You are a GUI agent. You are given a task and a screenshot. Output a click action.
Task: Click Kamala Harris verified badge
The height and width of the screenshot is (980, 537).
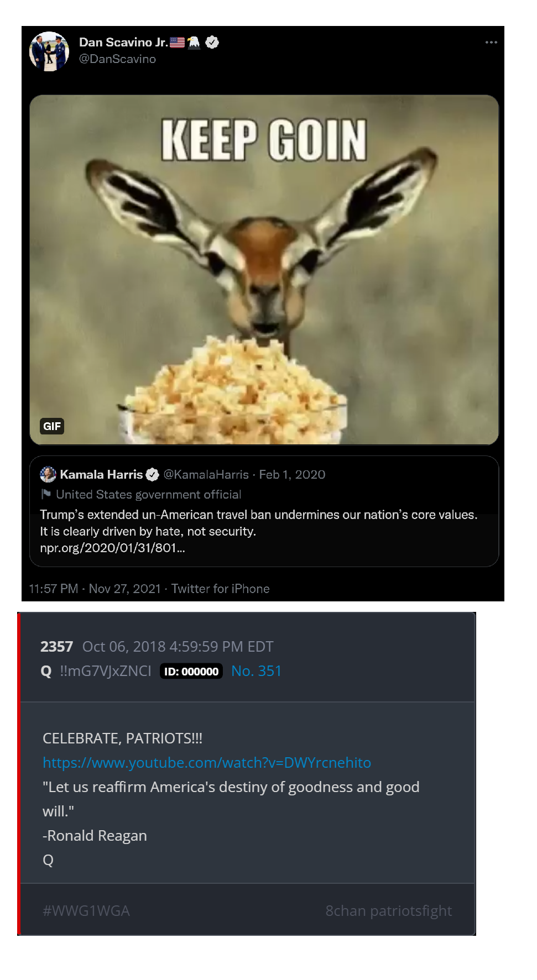(153, 474)
